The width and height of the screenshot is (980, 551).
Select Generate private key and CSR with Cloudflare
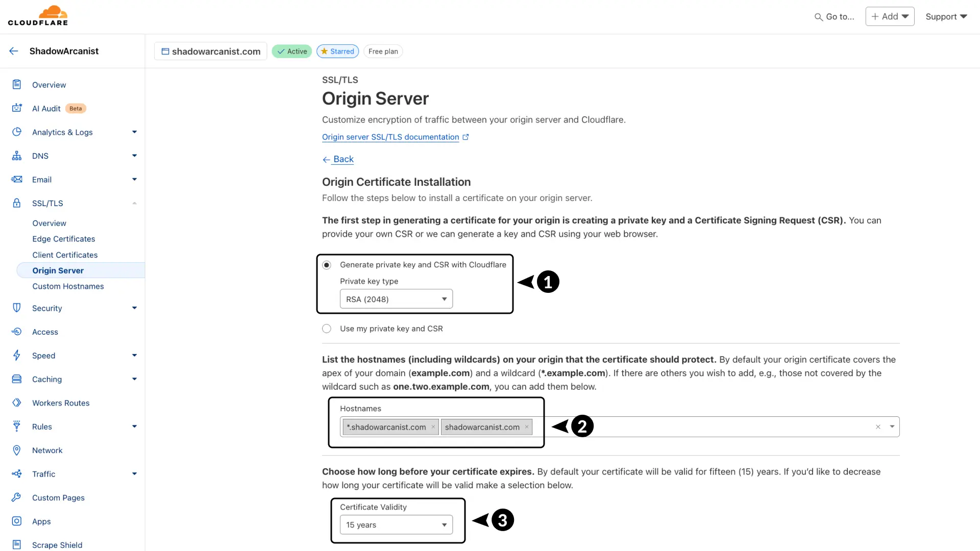[x=327, y=265]
